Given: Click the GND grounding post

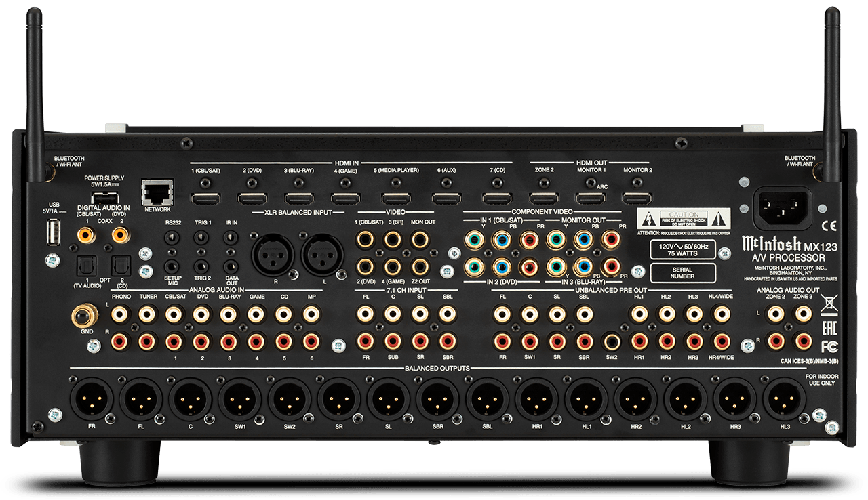Looking at the screenshot, I should click(85, 315).
